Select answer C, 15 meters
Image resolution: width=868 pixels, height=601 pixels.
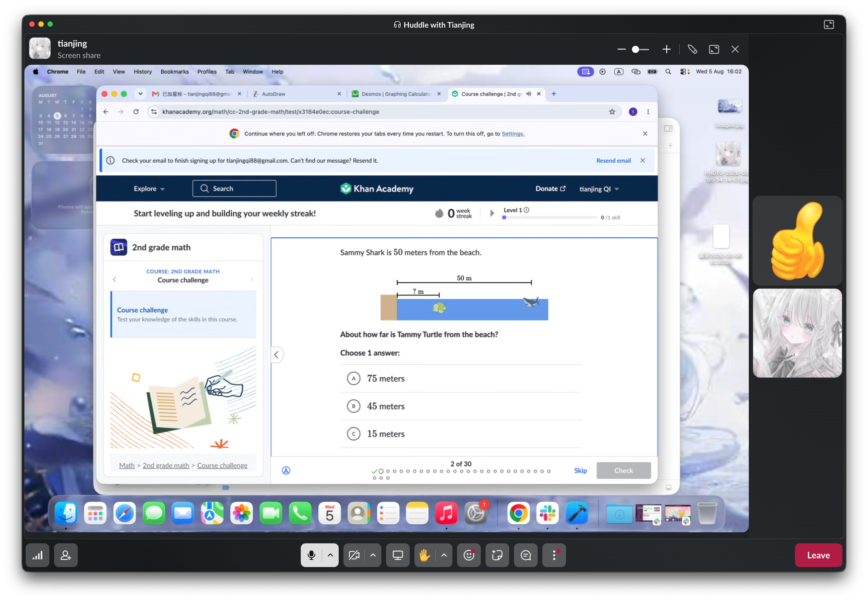pos(461,434)
